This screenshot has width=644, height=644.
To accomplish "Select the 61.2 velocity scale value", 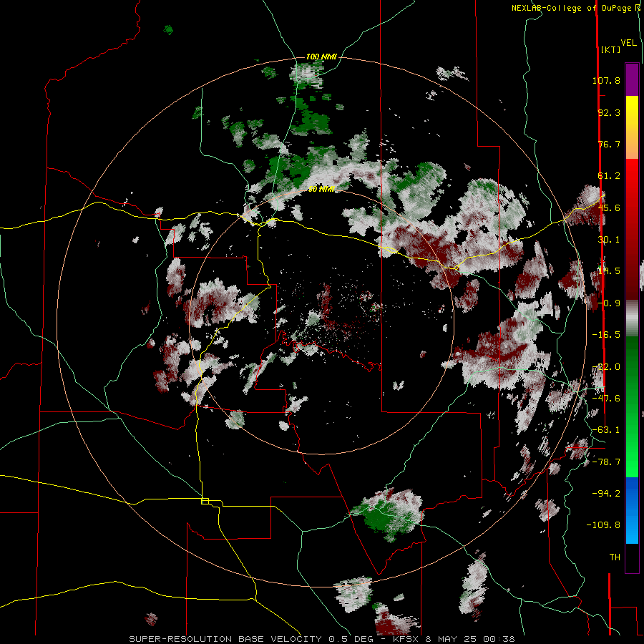I will pyautogui.click(x=609, y=176).
